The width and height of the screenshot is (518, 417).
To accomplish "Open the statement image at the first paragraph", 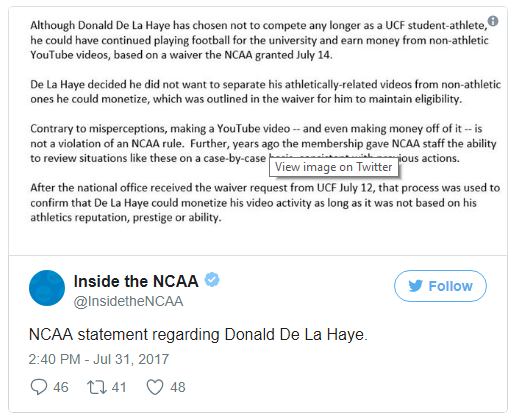I will 259,40.
